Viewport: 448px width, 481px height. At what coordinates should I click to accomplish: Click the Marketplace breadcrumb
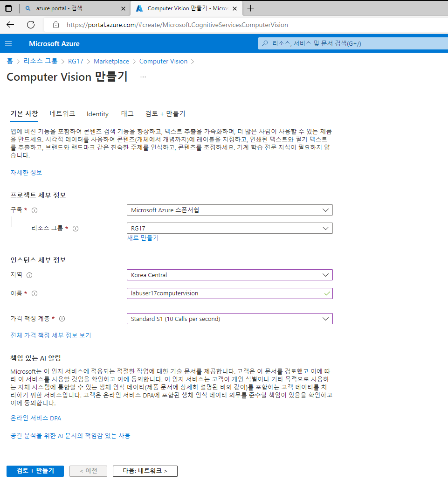111,62
